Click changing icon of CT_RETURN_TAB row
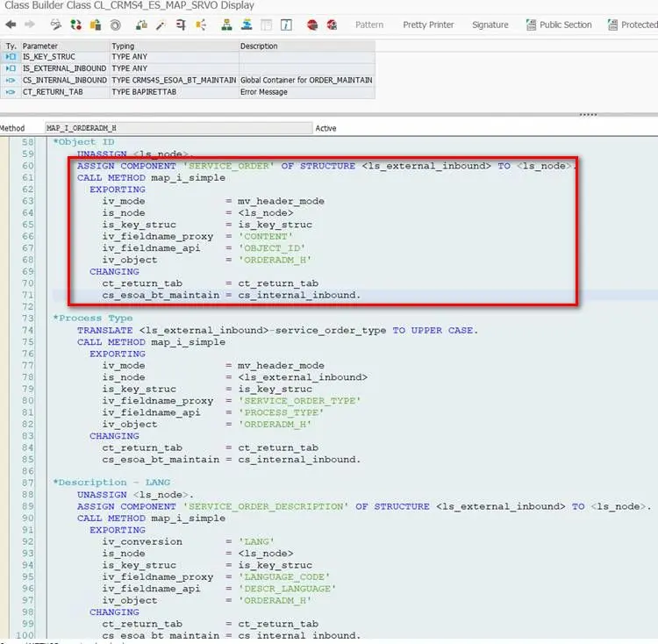The image size is (658, 644). coord(11,92)
